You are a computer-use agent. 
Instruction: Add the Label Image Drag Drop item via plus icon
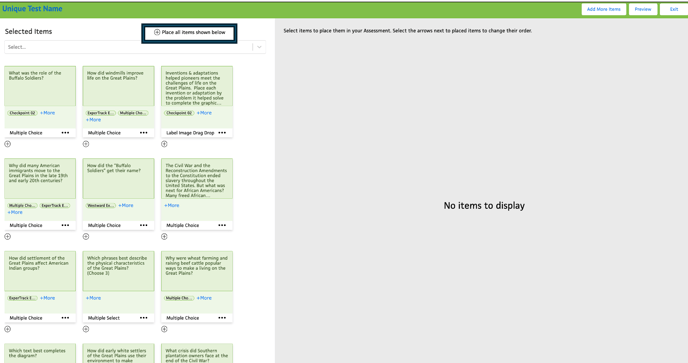coord(164,144)
